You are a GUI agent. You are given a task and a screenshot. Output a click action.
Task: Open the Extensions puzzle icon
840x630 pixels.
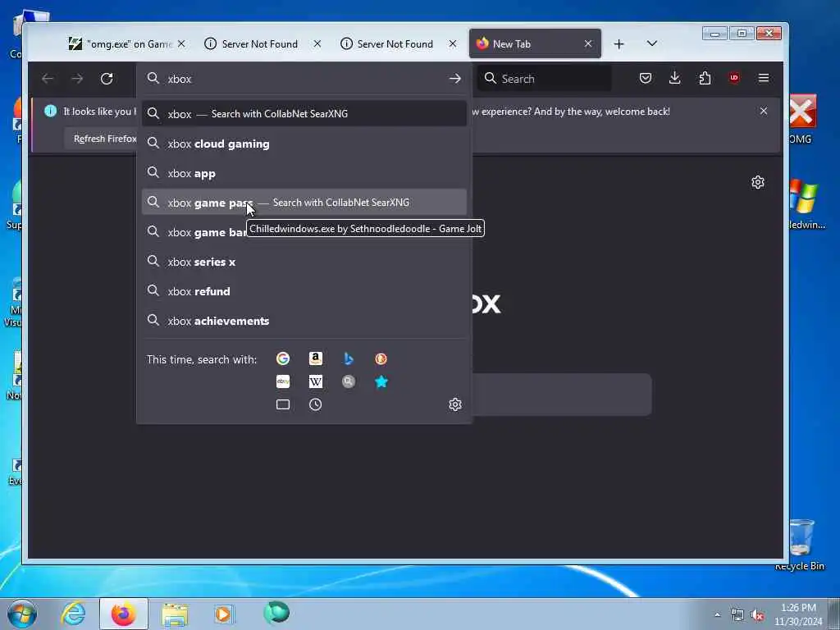[705, 78]
